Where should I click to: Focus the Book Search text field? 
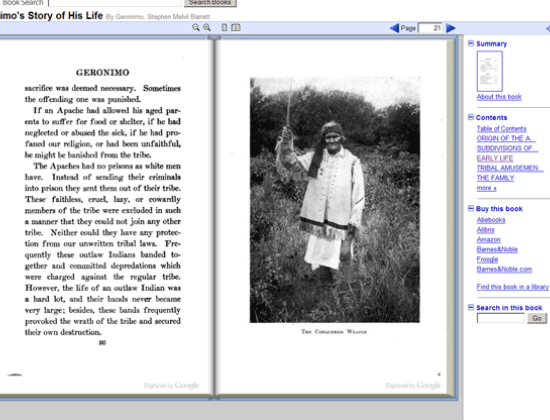[115, 3]
